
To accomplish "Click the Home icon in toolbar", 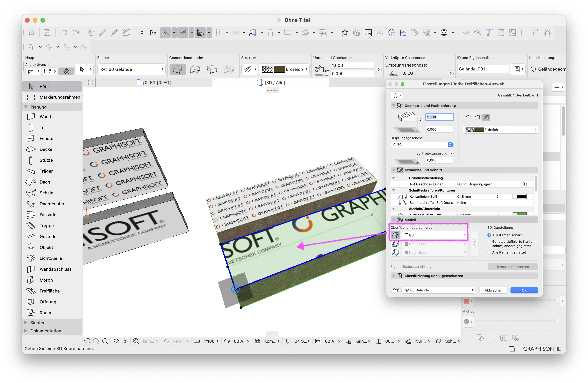I will click(32, 33).
